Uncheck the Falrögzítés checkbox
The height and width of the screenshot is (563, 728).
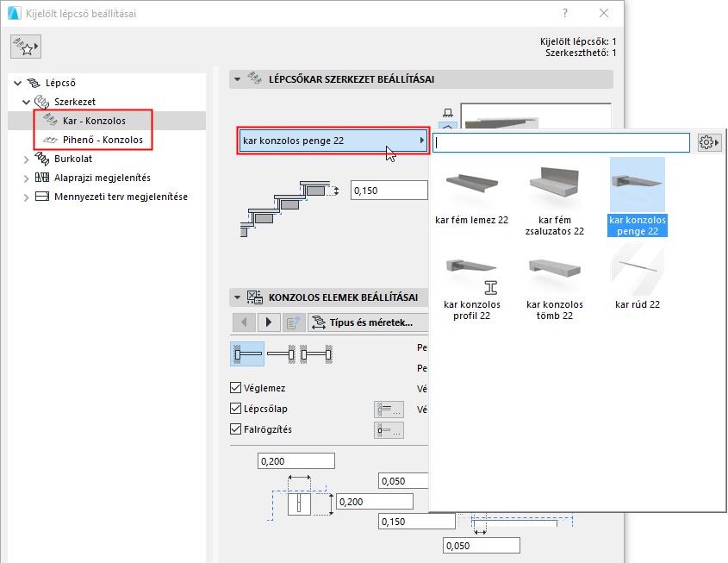click(x=234, y=429)
